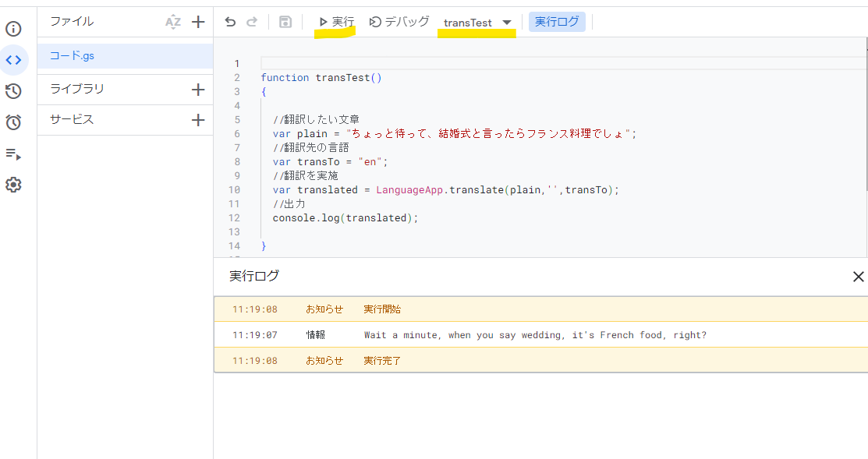Add a library with plus button
868x459 pixels.
coord(198,90)
